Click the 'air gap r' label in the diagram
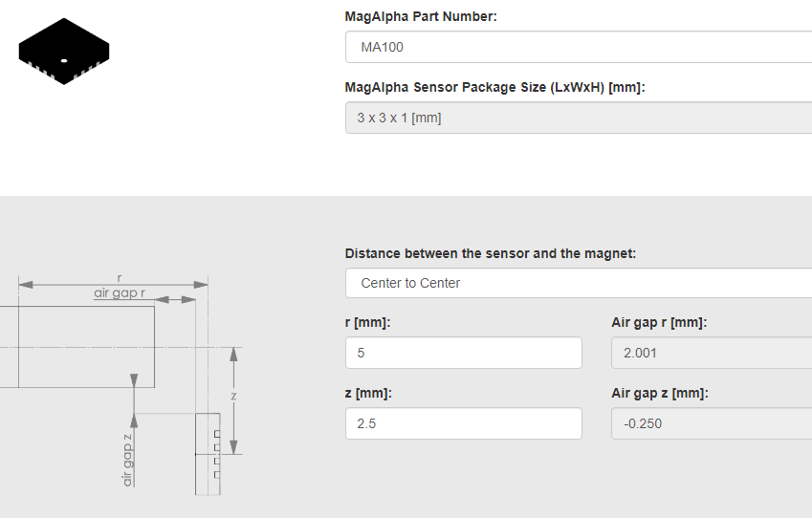 coord(120,292)
